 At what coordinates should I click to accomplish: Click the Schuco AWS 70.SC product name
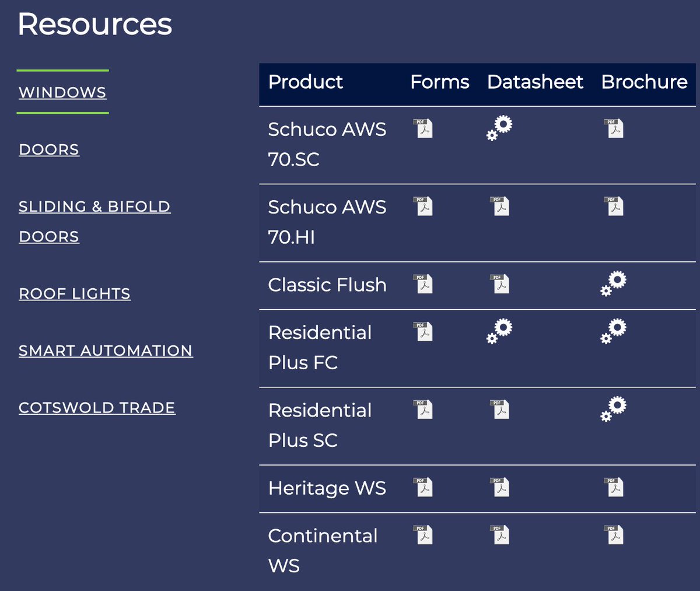[x=327, y=144]
